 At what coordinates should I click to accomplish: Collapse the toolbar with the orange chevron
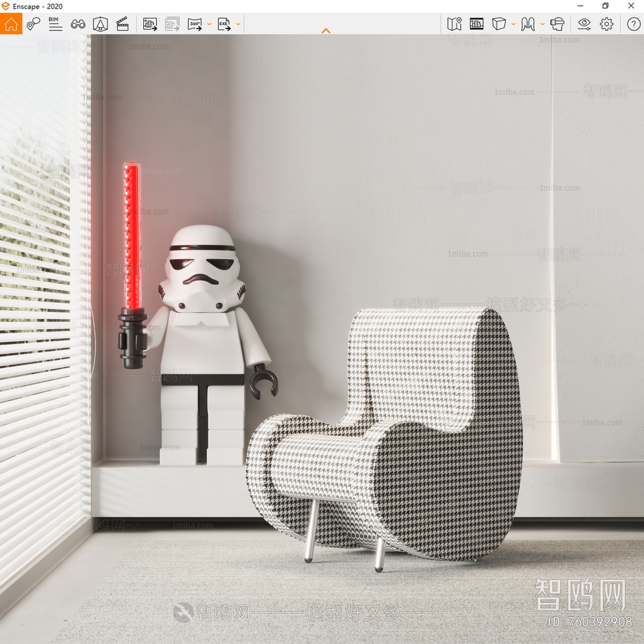coord(326,31)
